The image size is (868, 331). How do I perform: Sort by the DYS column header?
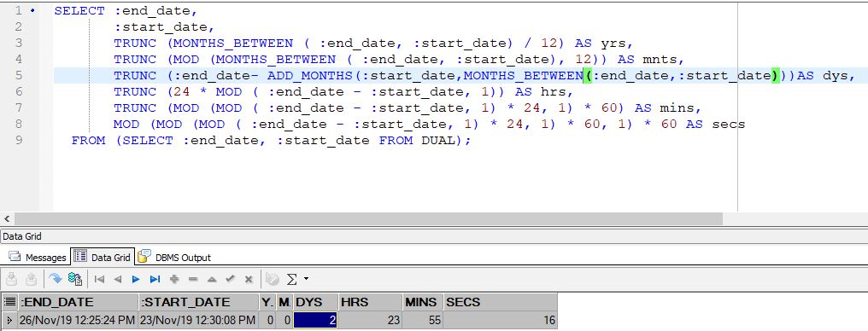315,302
